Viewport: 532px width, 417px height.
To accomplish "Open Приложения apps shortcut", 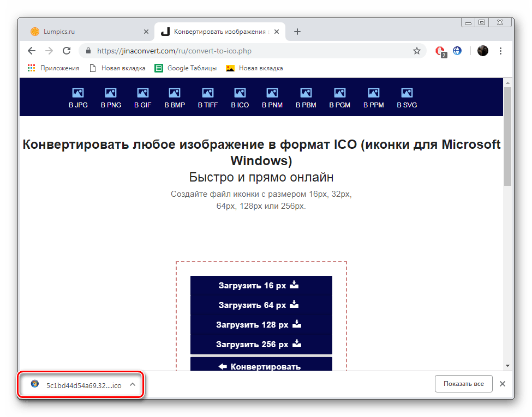I will point(53,68).
